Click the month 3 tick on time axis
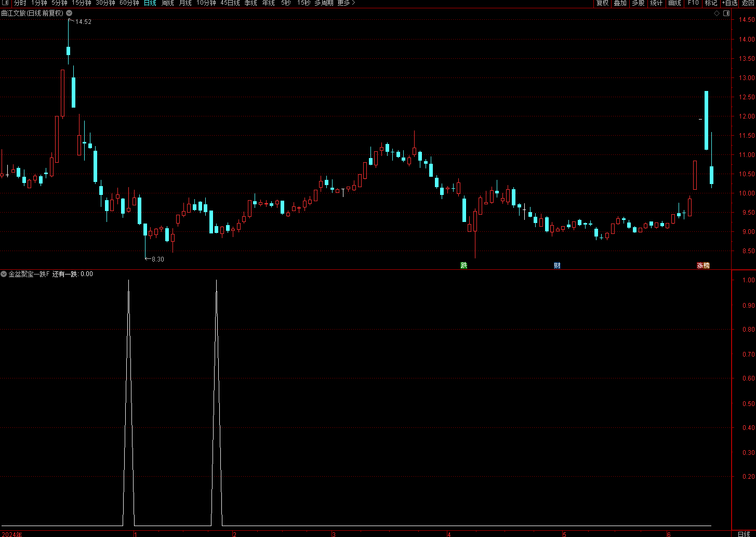The image size is (756, 537). tap(334, 534)
